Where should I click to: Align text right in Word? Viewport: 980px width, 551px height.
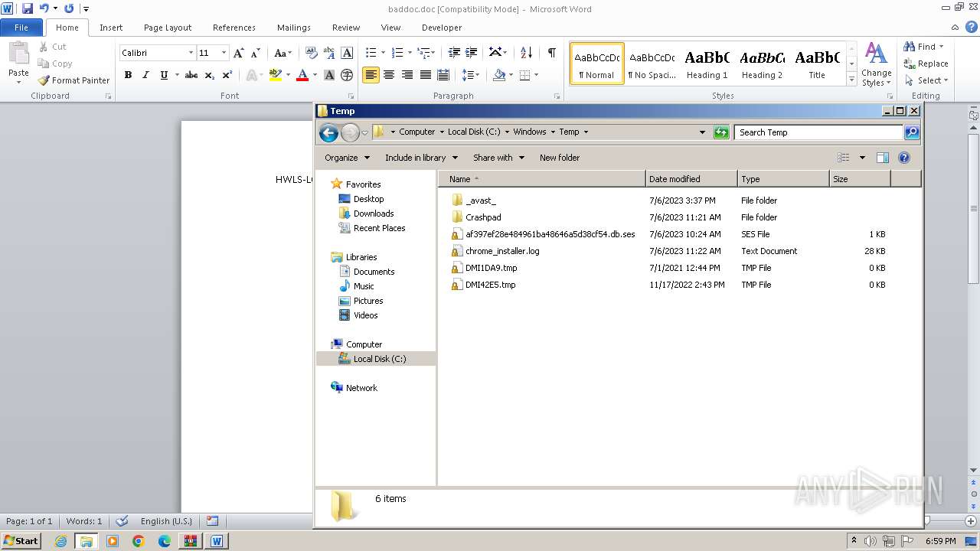point(407,75)
